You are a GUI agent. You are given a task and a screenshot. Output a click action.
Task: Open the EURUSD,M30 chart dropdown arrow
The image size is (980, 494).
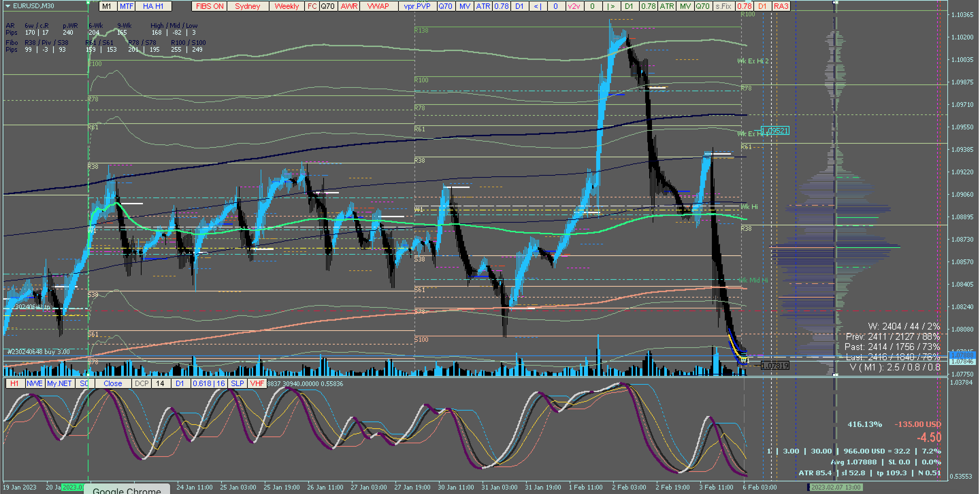[x=7, y=6]
